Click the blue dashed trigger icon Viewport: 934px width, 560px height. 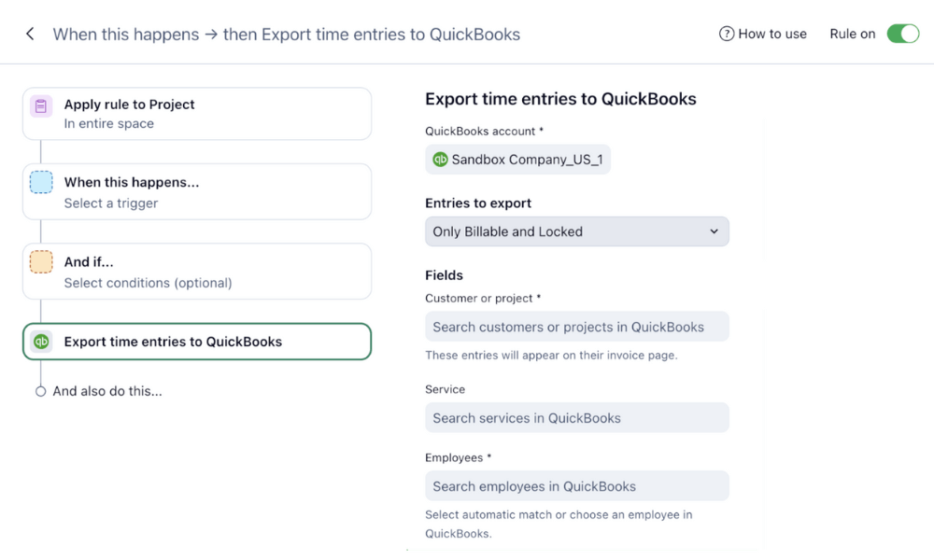click(x=41, y=182)
